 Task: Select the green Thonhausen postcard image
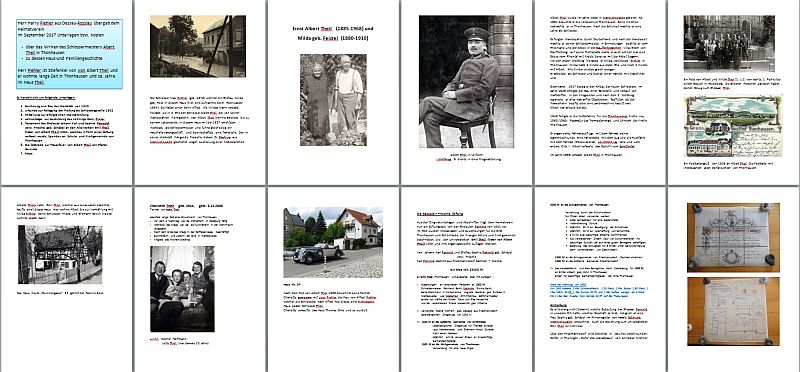click(x=733, y=126)
